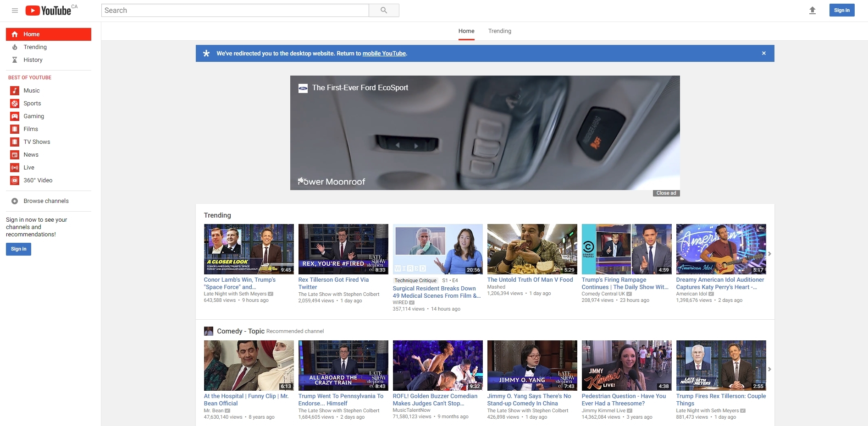Click the upload arrow icon
The width and height of the screenshot is (868, 426).
[x=813, y=10]
